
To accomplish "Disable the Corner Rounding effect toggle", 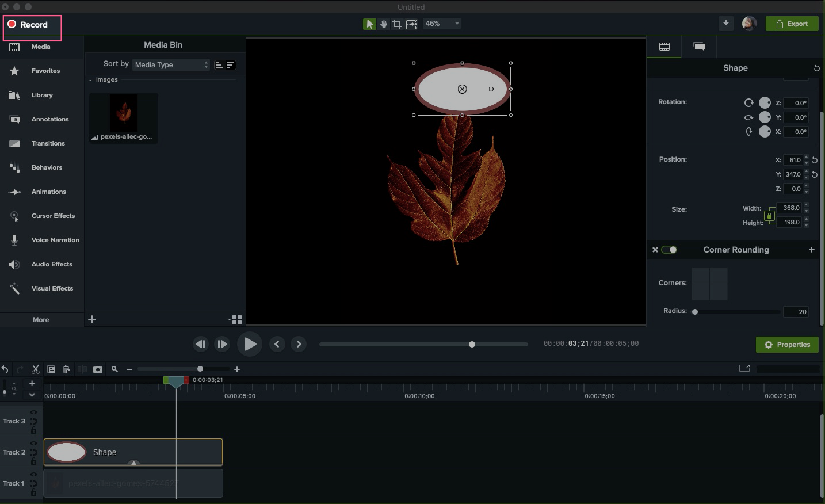I will [x=669, y=250].
